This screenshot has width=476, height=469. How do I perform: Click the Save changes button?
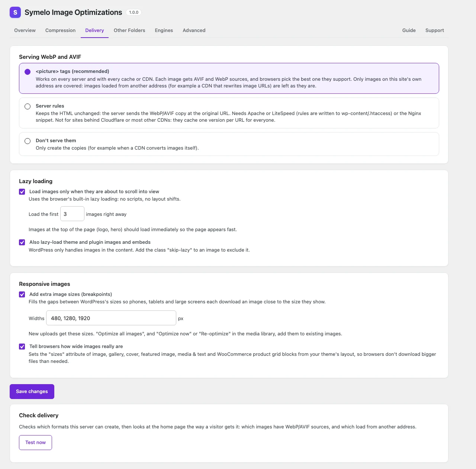click(x=32, y=392)
